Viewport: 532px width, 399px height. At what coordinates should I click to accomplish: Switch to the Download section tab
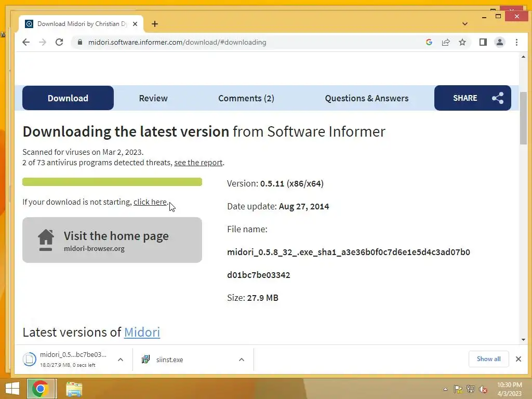(68, 98)
